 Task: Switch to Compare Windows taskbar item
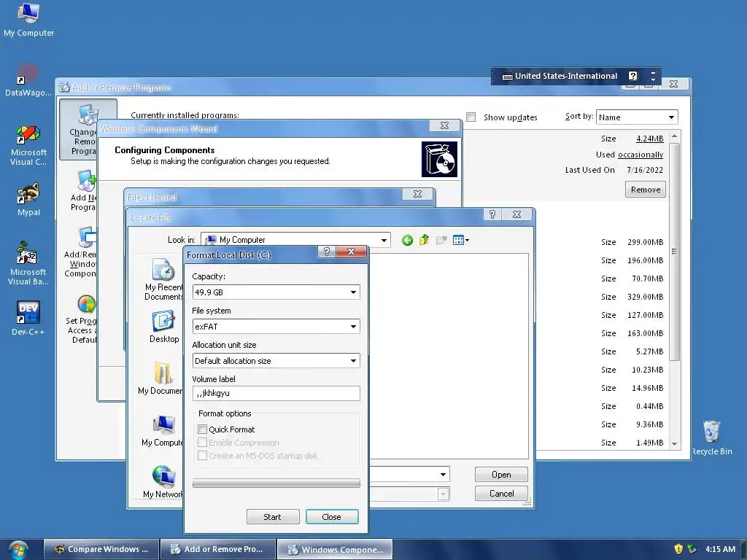[x=101, y=549]
